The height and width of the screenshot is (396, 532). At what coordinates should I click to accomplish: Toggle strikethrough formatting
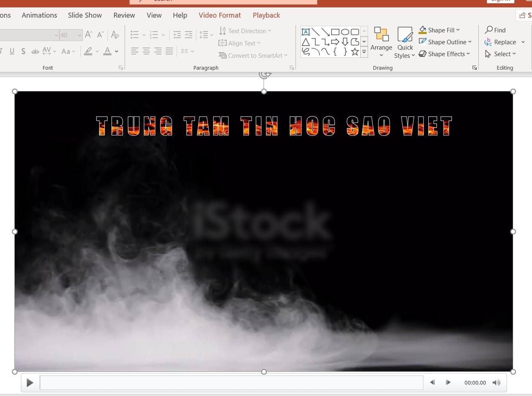tap(35, 51)
